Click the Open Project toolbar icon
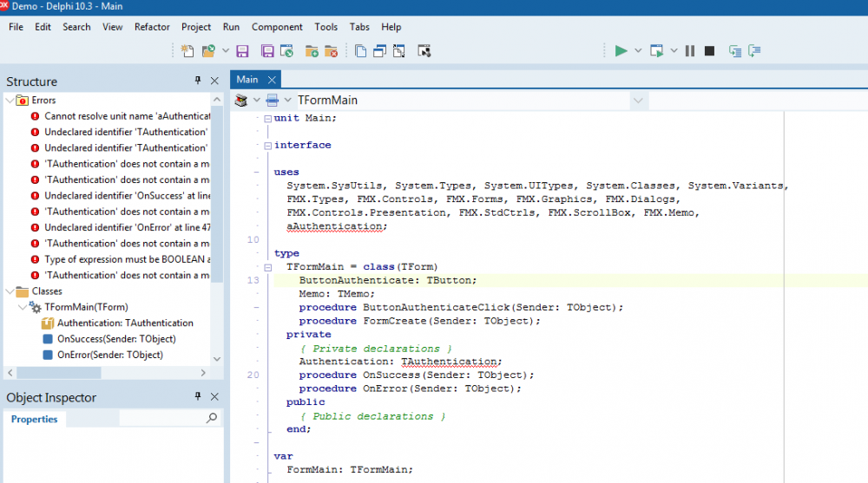 [x=286, y=51]
